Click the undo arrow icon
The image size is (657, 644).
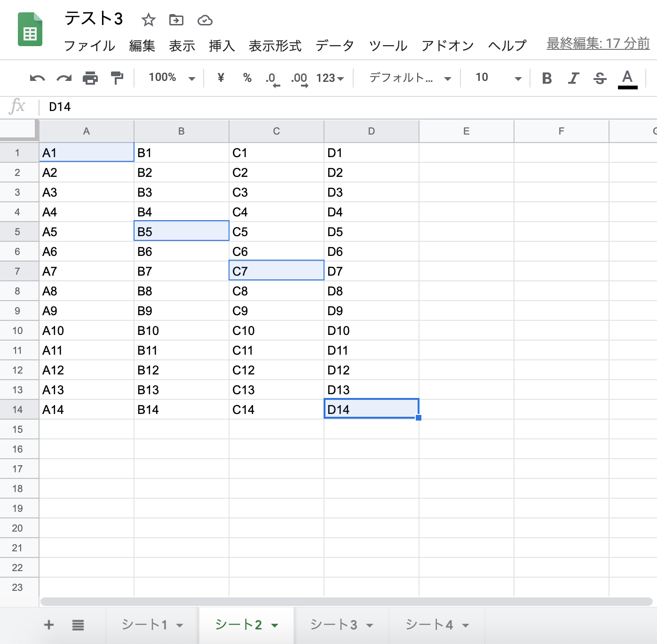click(x=37, y=78)
